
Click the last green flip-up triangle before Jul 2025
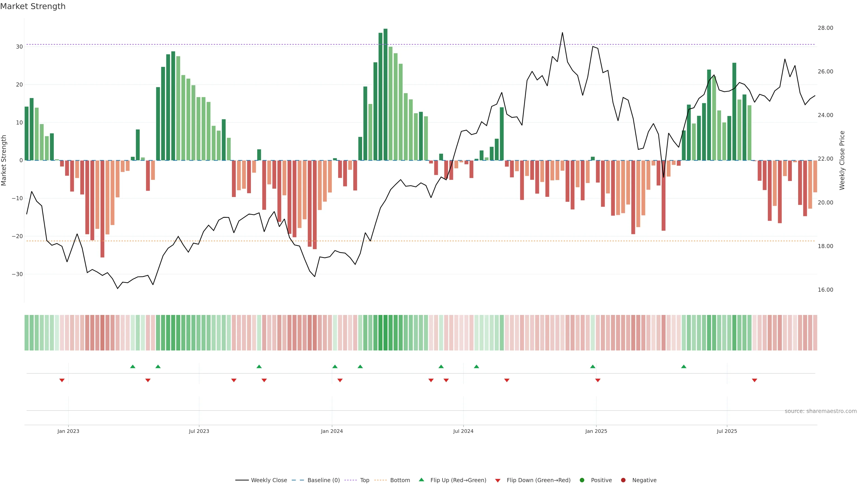(683, 366)
